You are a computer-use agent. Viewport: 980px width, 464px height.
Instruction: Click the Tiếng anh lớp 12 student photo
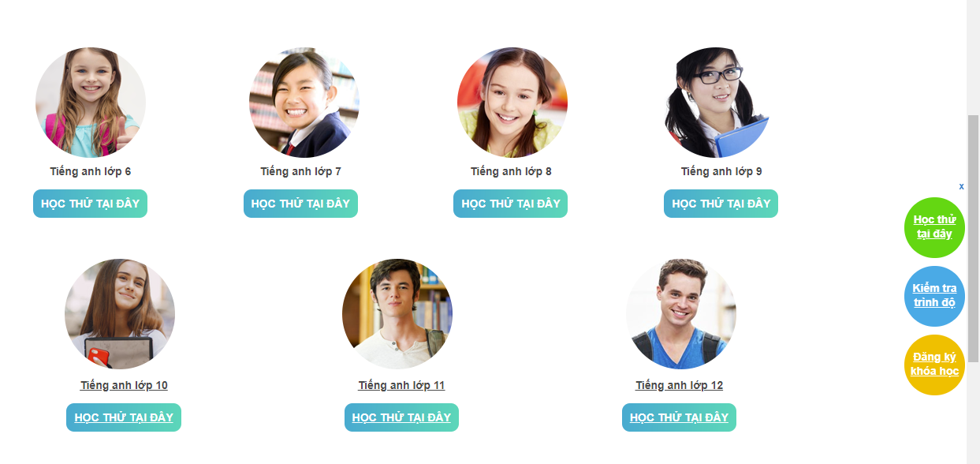click(x=681, y=314)
